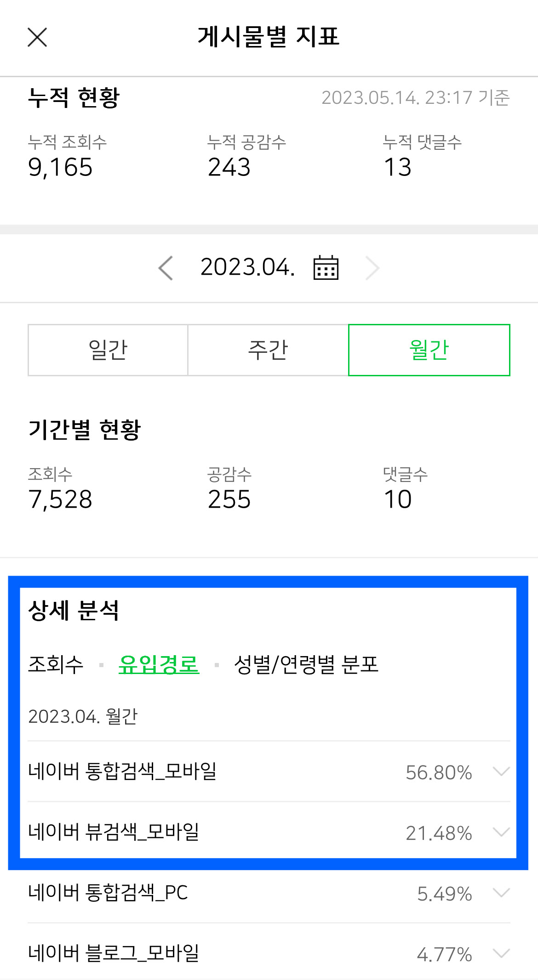Close the 게시물별 지표 screen
Screen dimensions: 538x980
(37, 37)
